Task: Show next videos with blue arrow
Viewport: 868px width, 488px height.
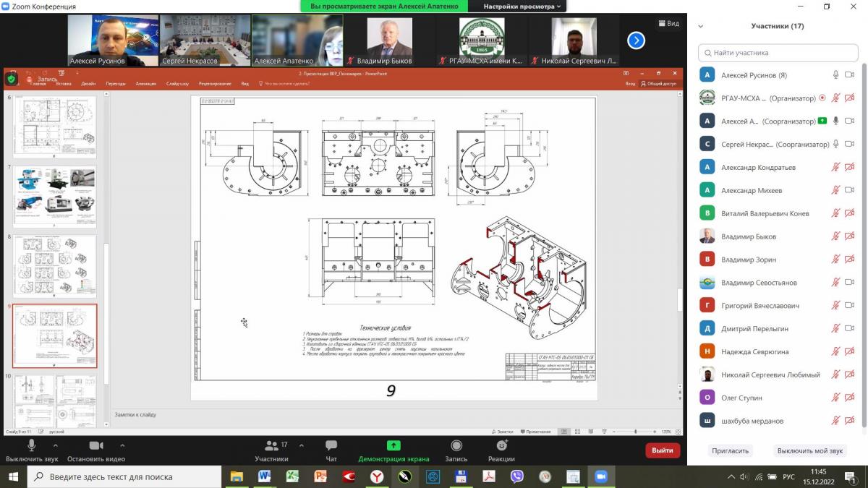Action: pyautogui.click(x=635, y=40)
